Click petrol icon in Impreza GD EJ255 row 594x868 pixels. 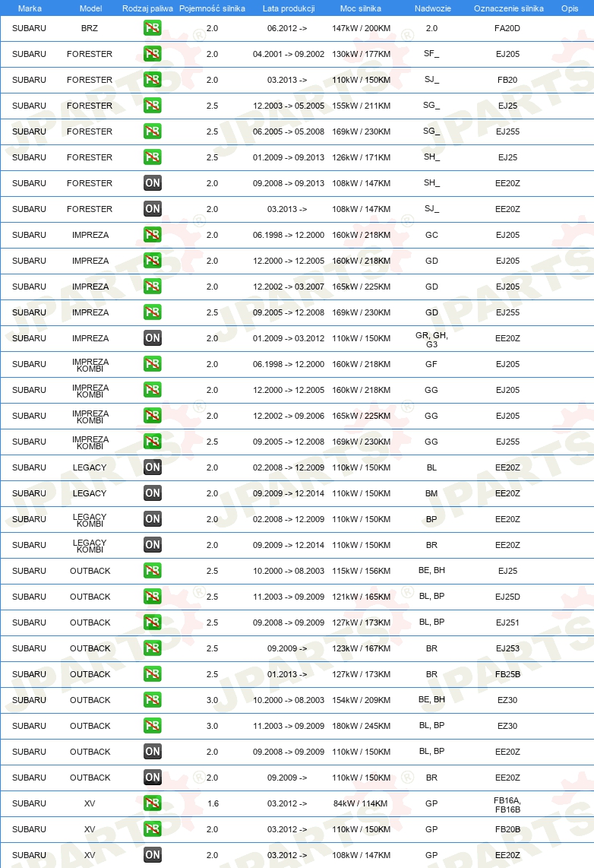[x=152, y=312]
